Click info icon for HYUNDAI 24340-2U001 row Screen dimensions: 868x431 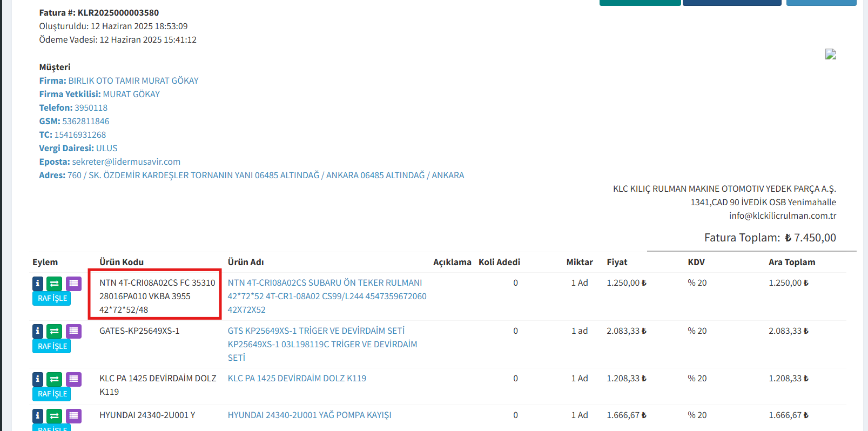[x=38, y=416]
